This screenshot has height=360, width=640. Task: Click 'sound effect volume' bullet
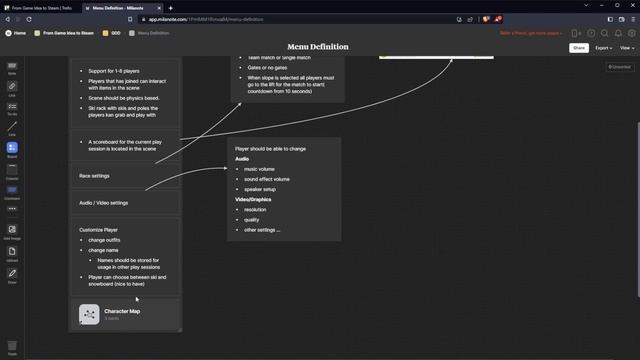click(x=267, y=179)
